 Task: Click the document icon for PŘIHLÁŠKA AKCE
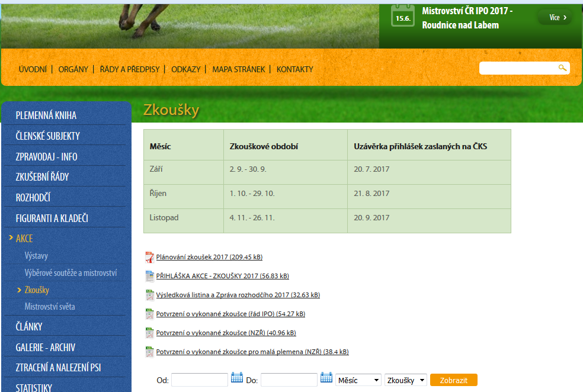(149, 276)
